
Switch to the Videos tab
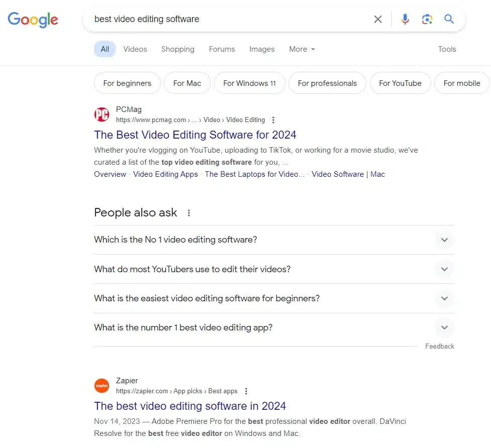click(135, 49)
